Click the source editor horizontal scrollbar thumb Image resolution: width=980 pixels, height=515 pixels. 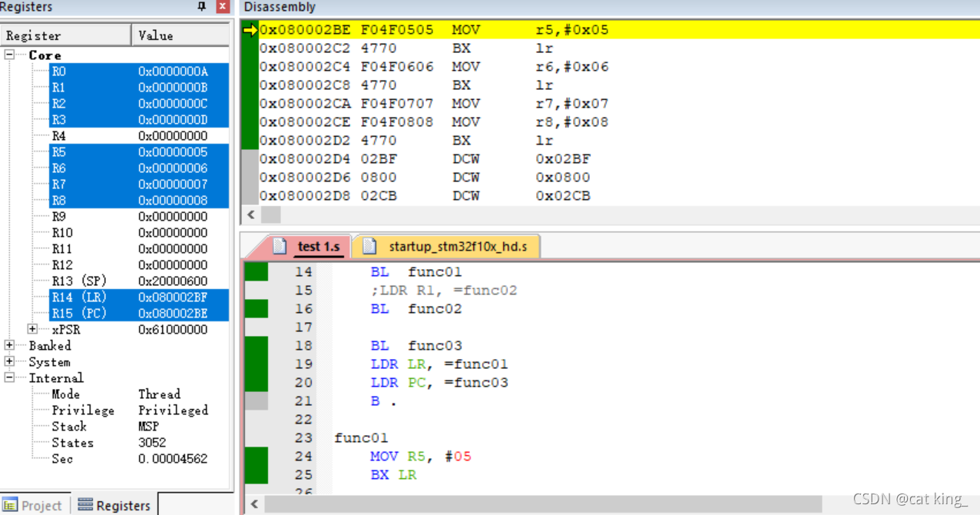click(543, 504)
